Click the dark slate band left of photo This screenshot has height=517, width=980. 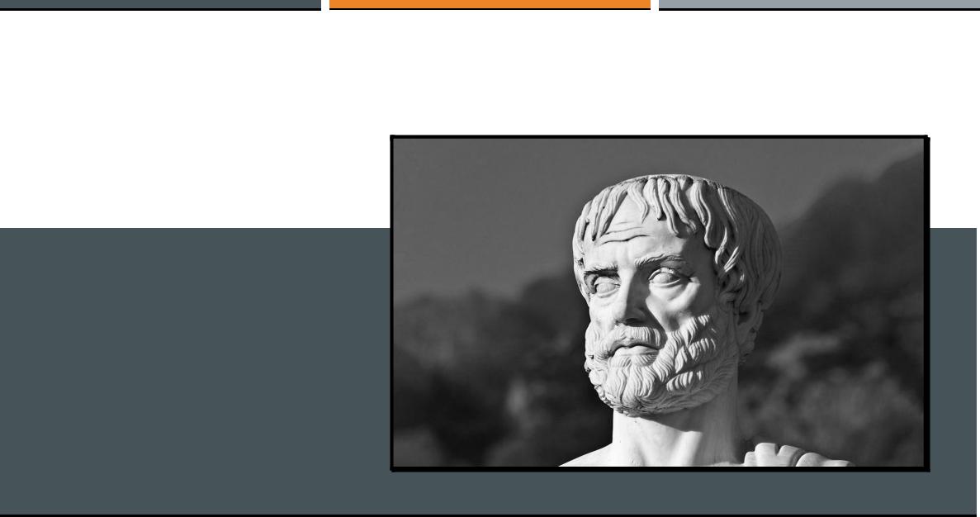coord(194,372)
